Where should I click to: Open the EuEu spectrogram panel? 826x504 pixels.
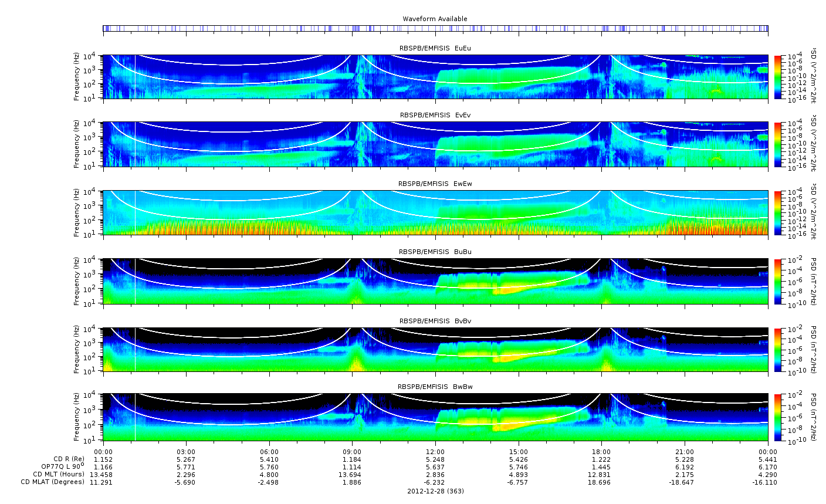click(x=435, y=77)
